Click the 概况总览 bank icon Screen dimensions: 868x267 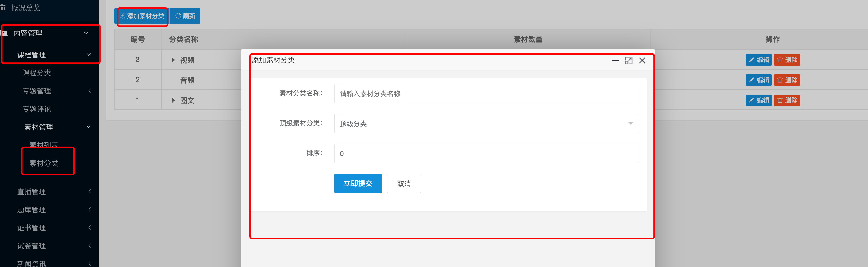pos(3,8)
